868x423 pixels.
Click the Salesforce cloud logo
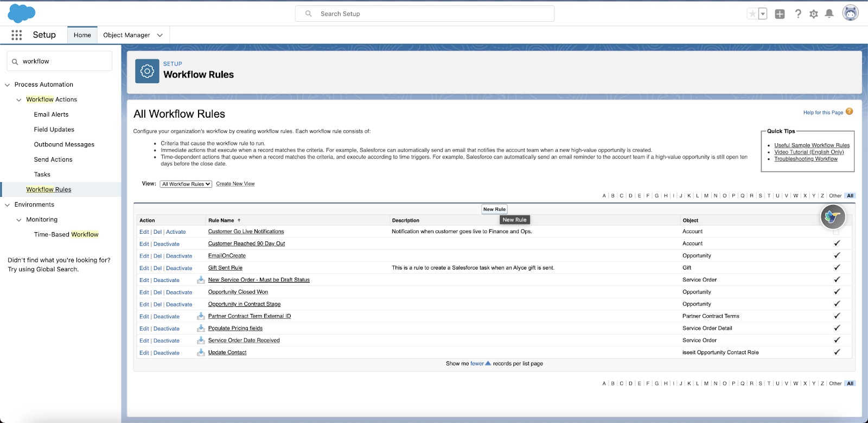point(22,13)
